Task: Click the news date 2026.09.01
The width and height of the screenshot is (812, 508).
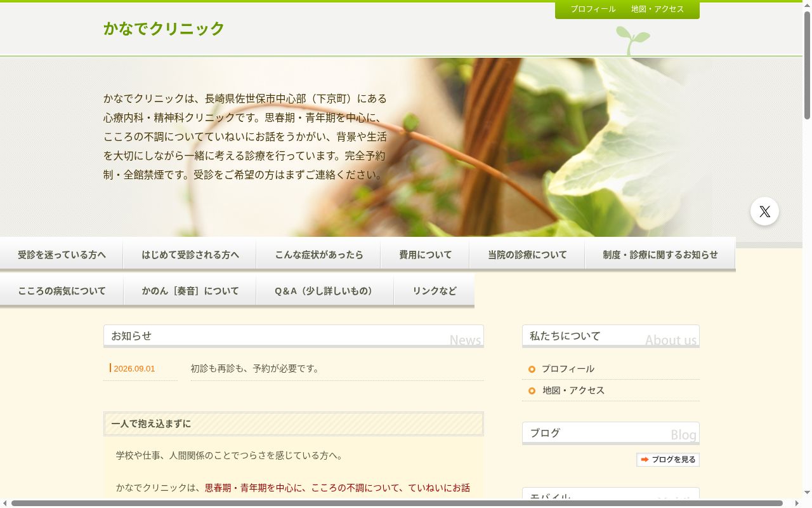Action: pyautogui.click(x=134, y=368)
